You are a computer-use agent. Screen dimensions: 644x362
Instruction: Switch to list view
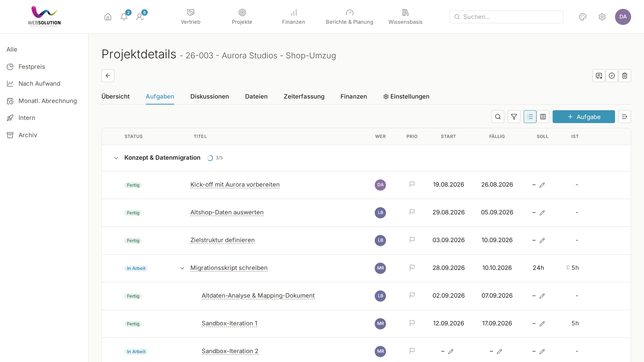coord(530,117)
